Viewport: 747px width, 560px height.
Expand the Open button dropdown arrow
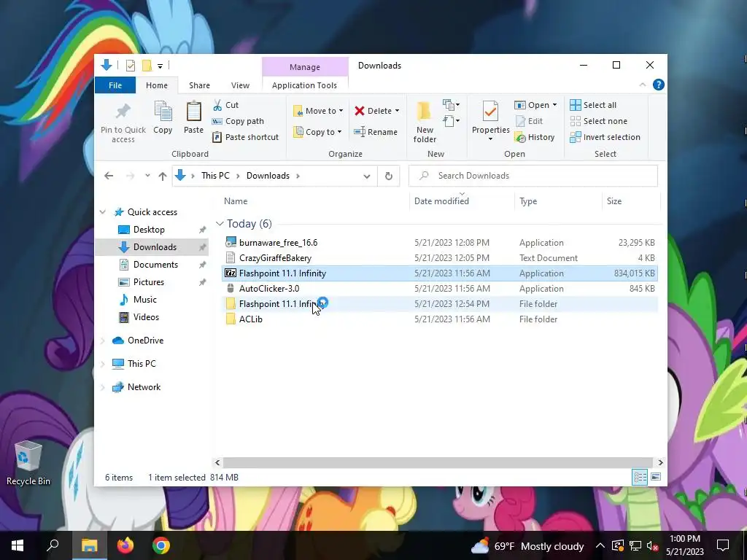coord(554,105)
